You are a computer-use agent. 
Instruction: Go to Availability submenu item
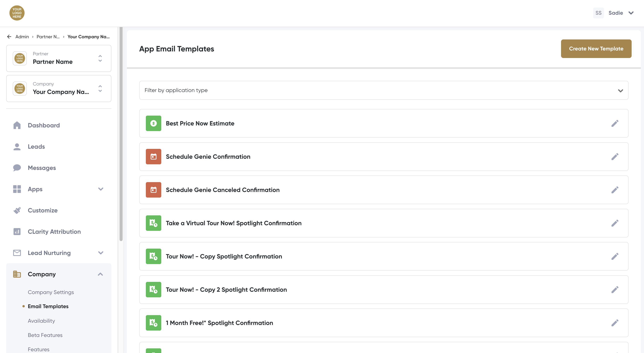pyautogui.click(x=41, y=321)
